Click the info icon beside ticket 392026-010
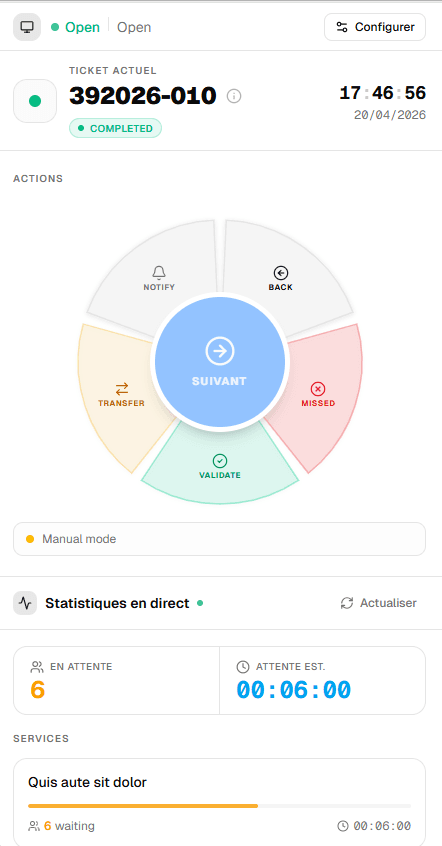 (x=234, y=96)
